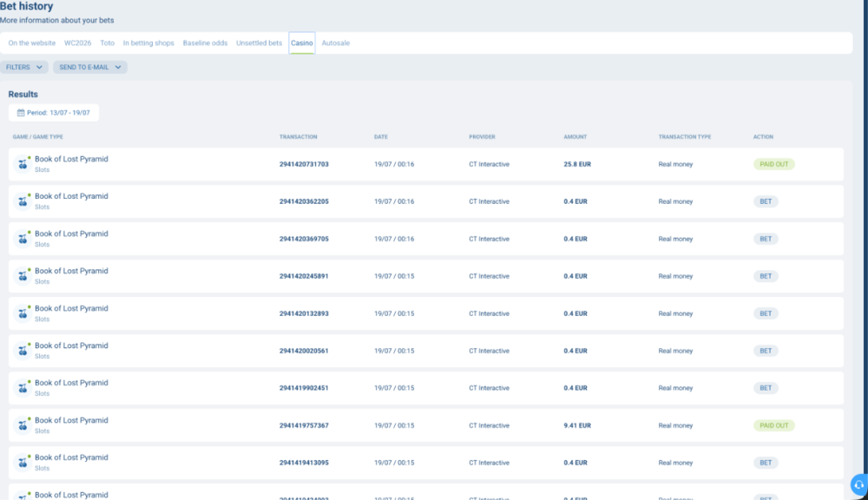Open the WC2026 tab
The height and width of the screenshot is (500, 868).
77,43
